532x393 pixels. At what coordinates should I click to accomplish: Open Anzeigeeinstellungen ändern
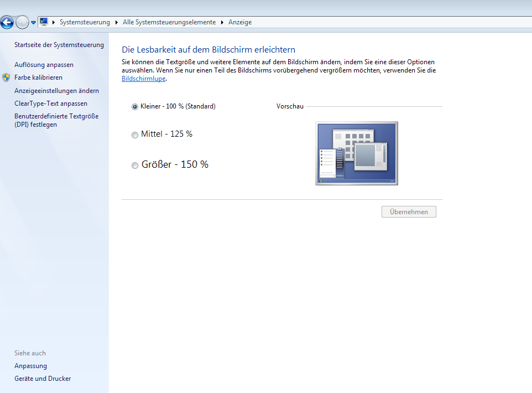[56, 91]
